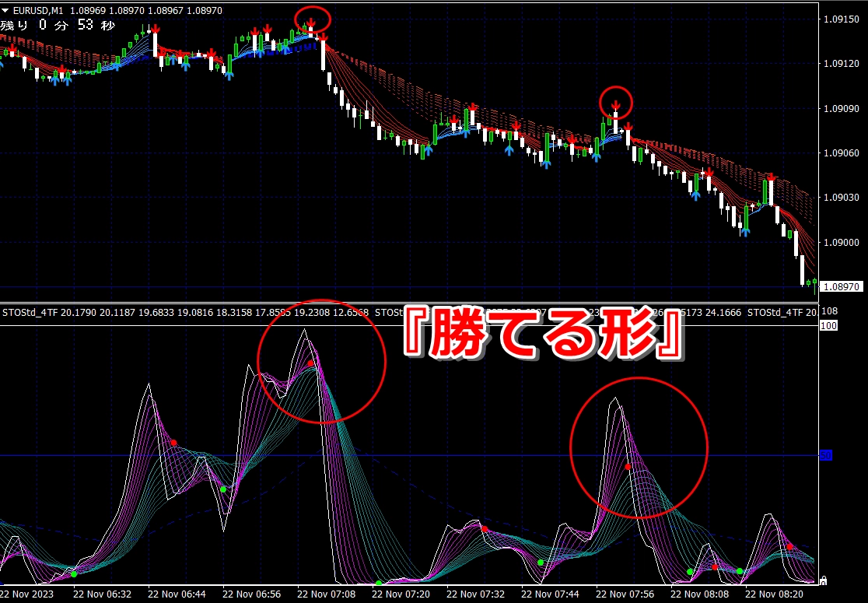Click green dot at oscillator bottom near 07:20

[379, 583]
